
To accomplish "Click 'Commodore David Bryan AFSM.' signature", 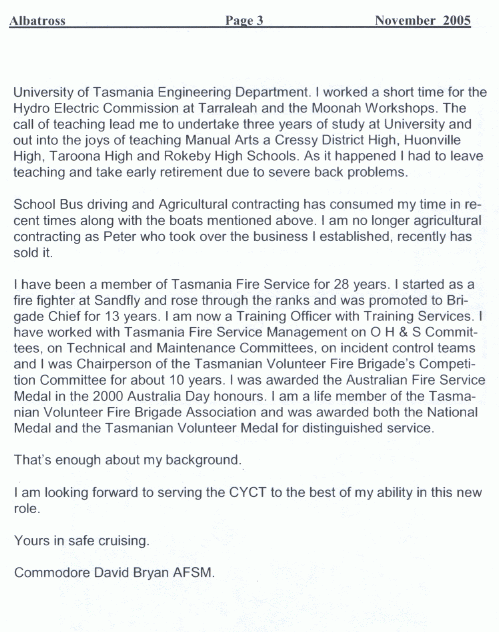I will pos(114,573).
